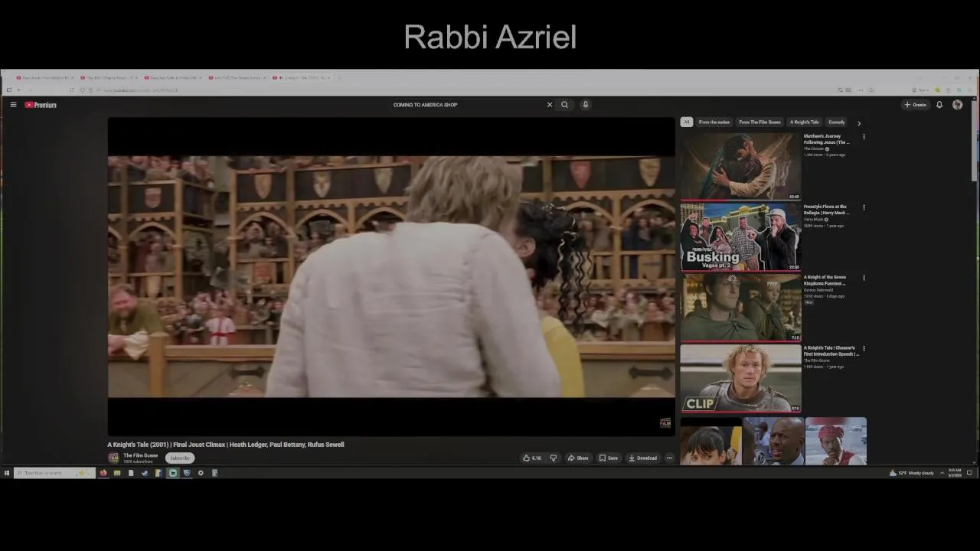Image resolution: width=980 pixels, height=551 pixels.
Task: Open the account avatar menu
Action: (x=957, y=105)
